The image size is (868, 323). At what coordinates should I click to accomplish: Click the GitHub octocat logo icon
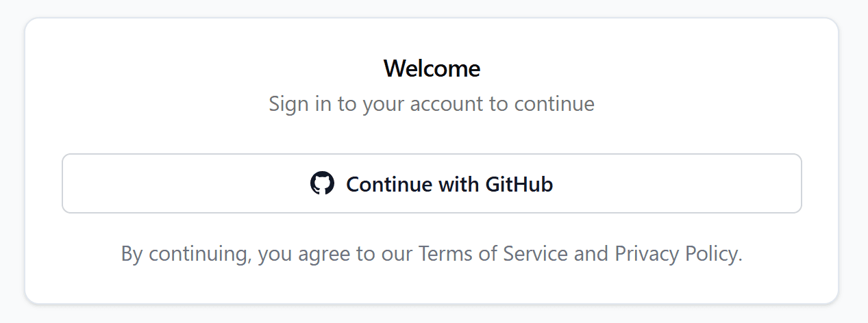(x=322, y=183)
